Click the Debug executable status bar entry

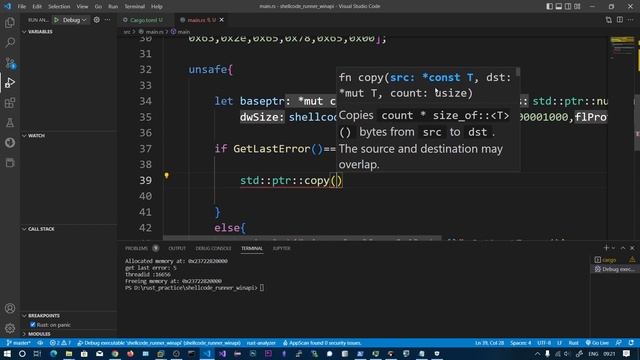(x=159, y=343)
